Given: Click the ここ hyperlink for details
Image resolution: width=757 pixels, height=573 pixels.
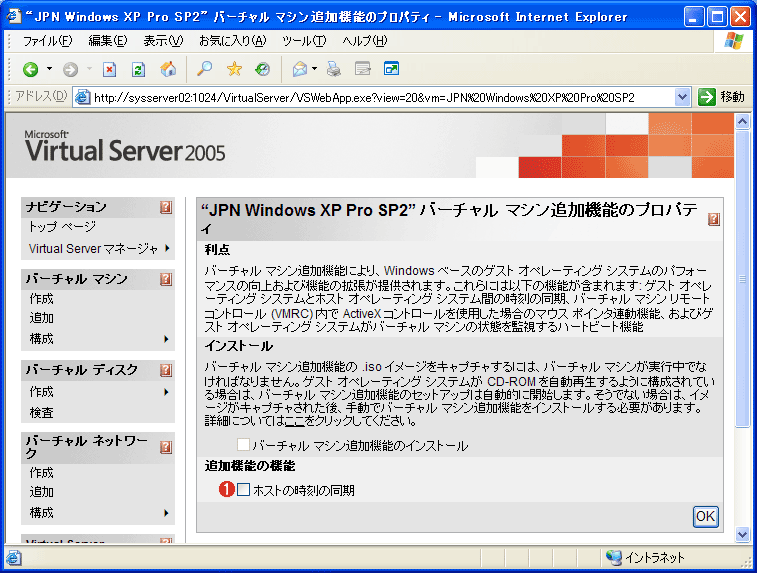Looking at the screenshot, I should (295, 421).
